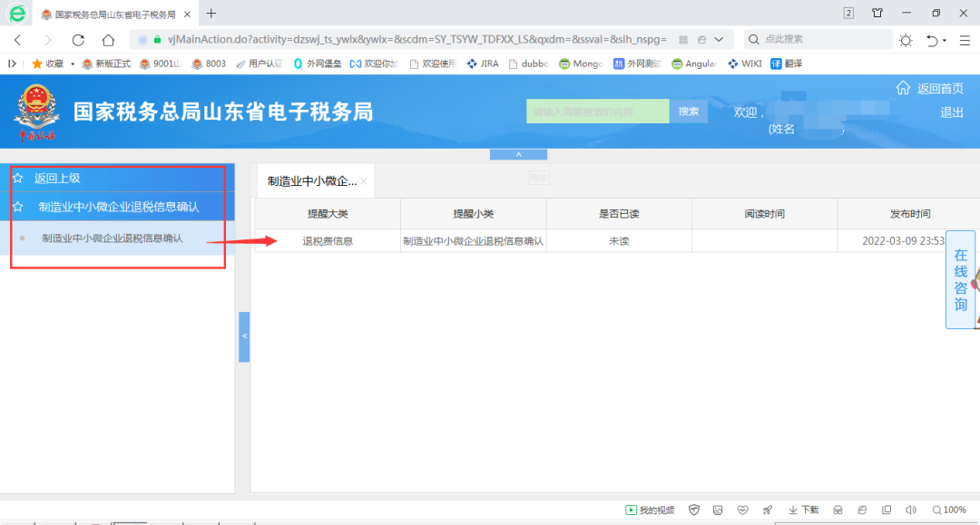Go to browser home icon
Viewport: 980px width, 525px height.
pyautogui.click(x=108, y=40)
